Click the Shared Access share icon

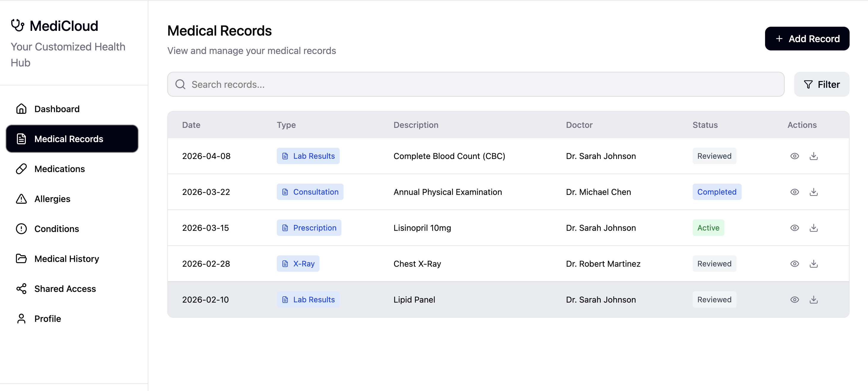click(x=21, y=289)
